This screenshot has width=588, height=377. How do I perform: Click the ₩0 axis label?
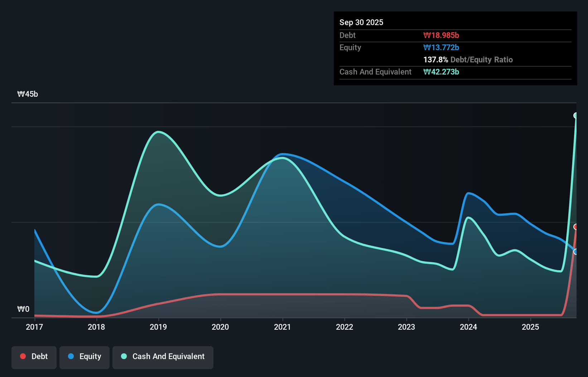pos(24,309)
